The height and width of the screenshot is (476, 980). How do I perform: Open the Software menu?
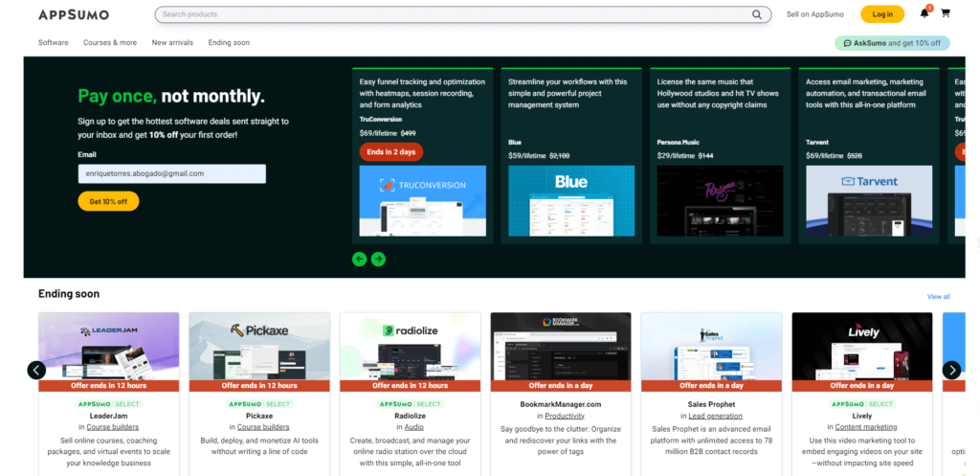click(54, 42)
